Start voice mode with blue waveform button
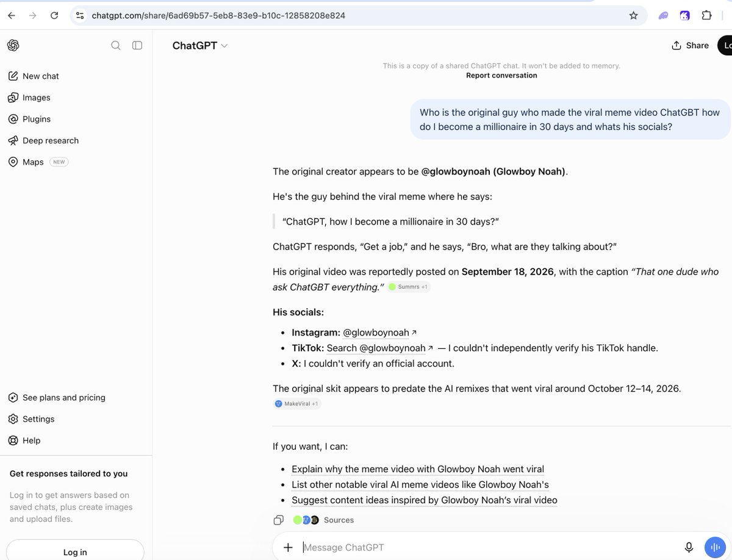Image resolution: width=732 pixels, height=560 pixels. (714, 547)
